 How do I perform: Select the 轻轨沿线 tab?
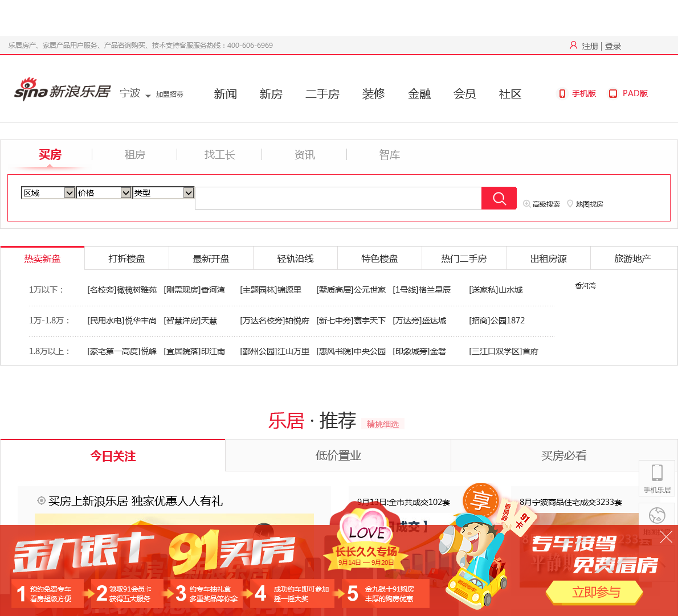[295, 258]
